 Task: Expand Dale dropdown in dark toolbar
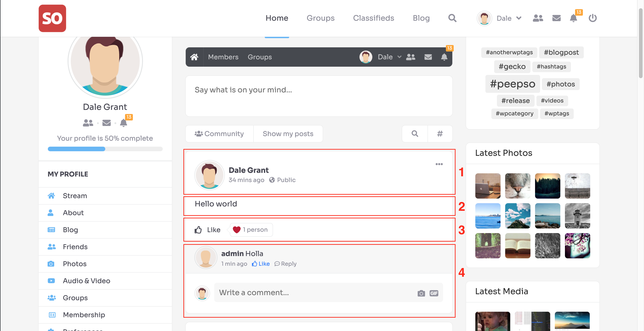(x=390, y=57)
